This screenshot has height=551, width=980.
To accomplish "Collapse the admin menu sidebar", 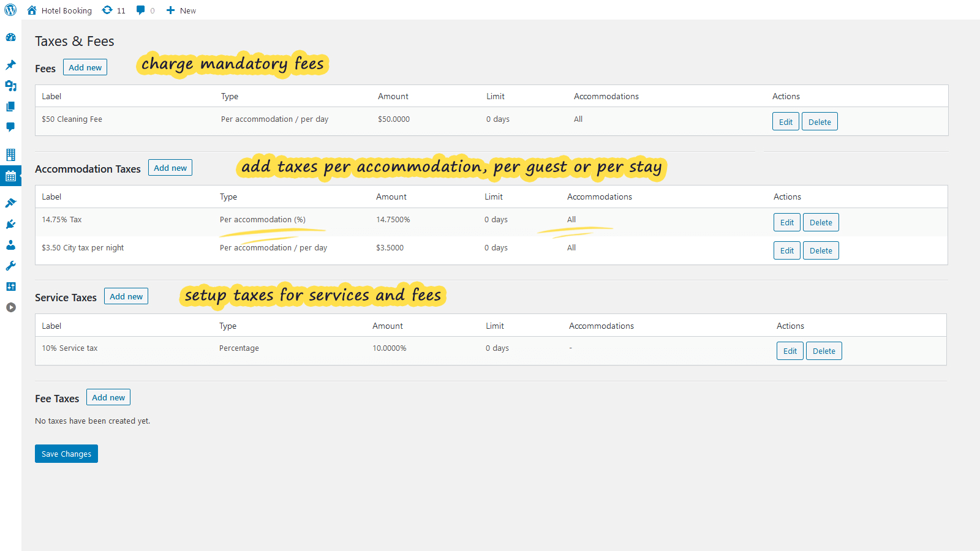I will (10, 307).
